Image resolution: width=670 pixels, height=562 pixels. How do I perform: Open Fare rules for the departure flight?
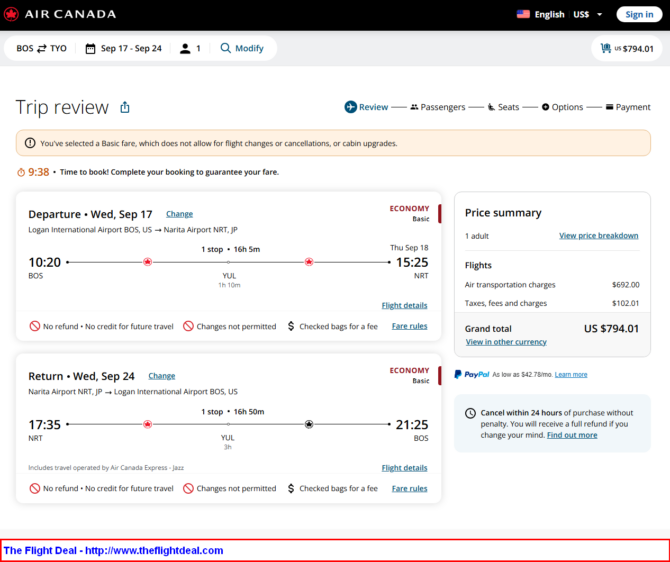409,326
